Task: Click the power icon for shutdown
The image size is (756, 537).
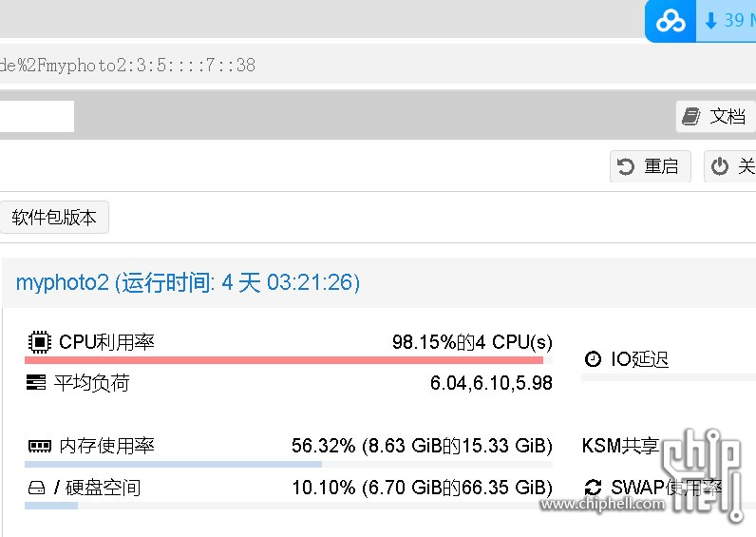Action: (x=719, y=166)
